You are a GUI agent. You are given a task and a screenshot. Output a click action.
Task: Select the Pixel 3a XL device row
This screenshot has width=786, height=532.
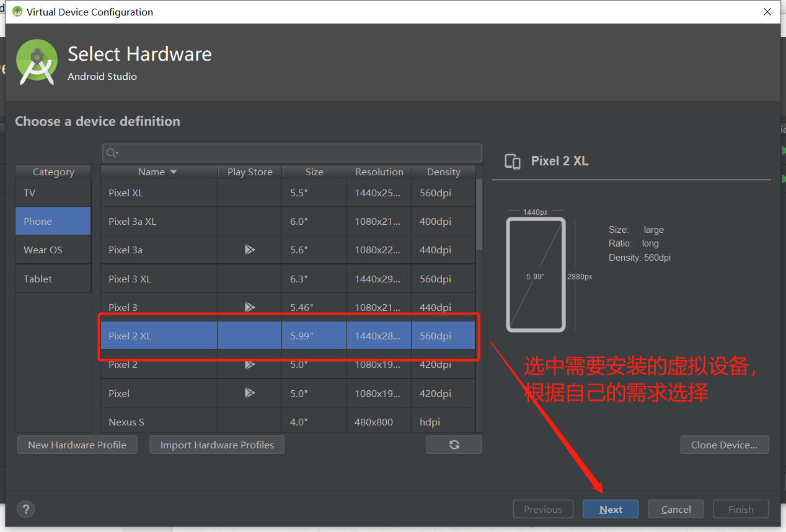click(x=288, y=221)
